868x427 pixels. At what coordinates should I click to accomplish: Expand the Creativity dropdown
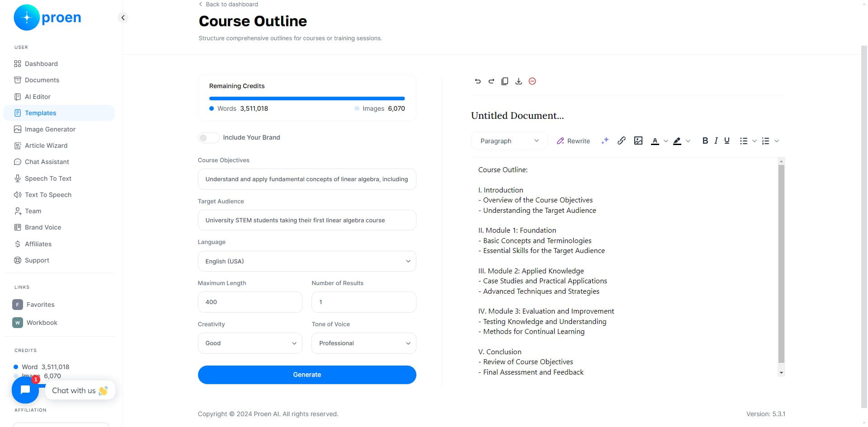point(250,343)
